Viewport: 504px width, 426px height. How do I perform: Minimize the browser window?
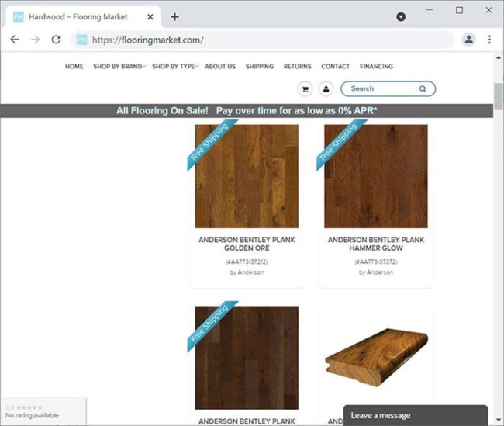[x=430, y=10]
